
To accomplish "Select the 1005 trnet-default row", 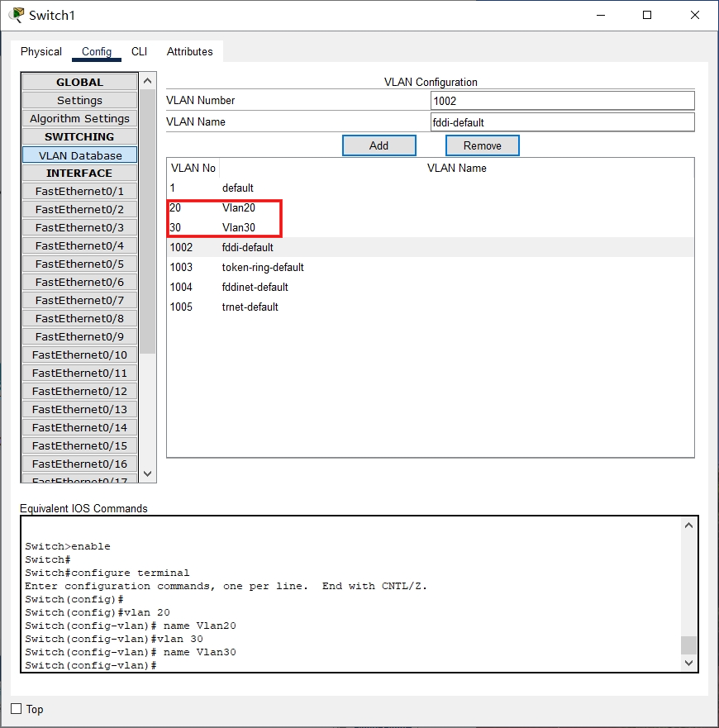I will [x=430, y=307].
